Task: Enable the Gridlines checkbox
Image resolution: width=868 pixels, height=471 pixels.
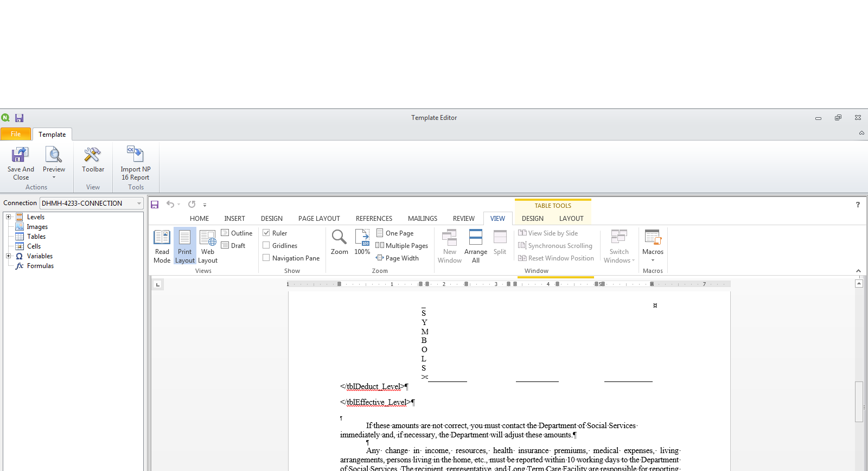Action: [266, 245]
